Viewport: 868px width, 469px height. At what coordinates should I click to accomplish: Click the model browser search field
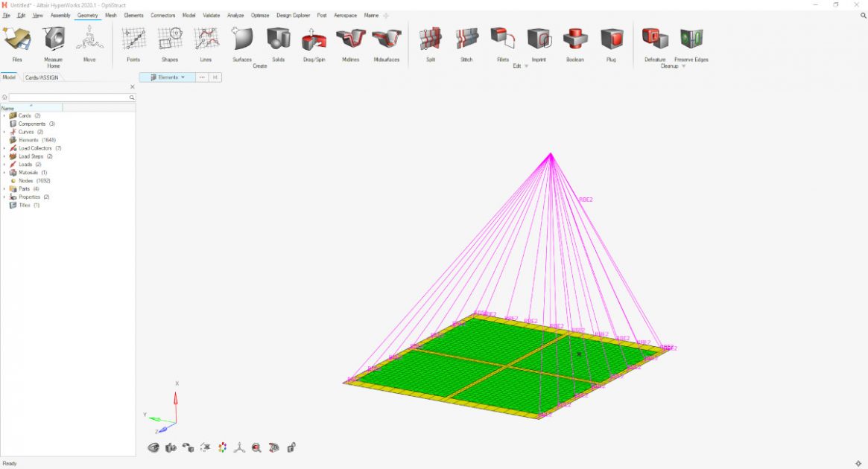pos(66,97)
